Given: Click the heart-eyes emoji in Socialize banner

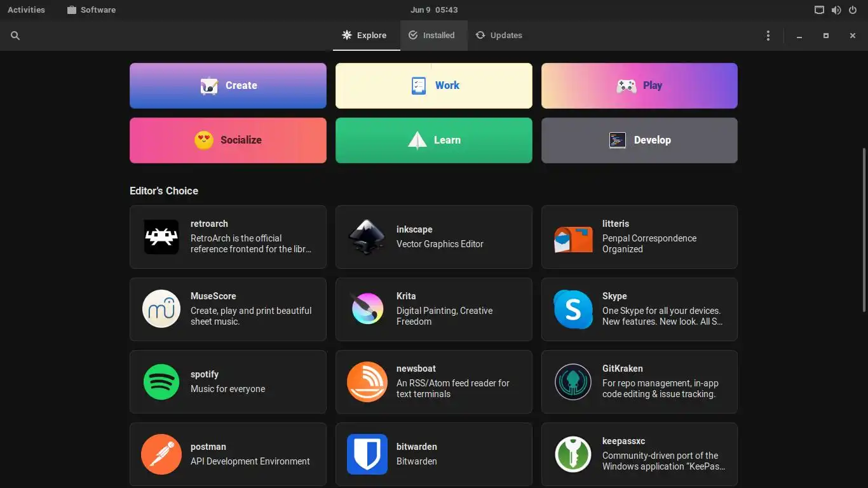Looking at the screenshot, I should [x=204, y=140].
